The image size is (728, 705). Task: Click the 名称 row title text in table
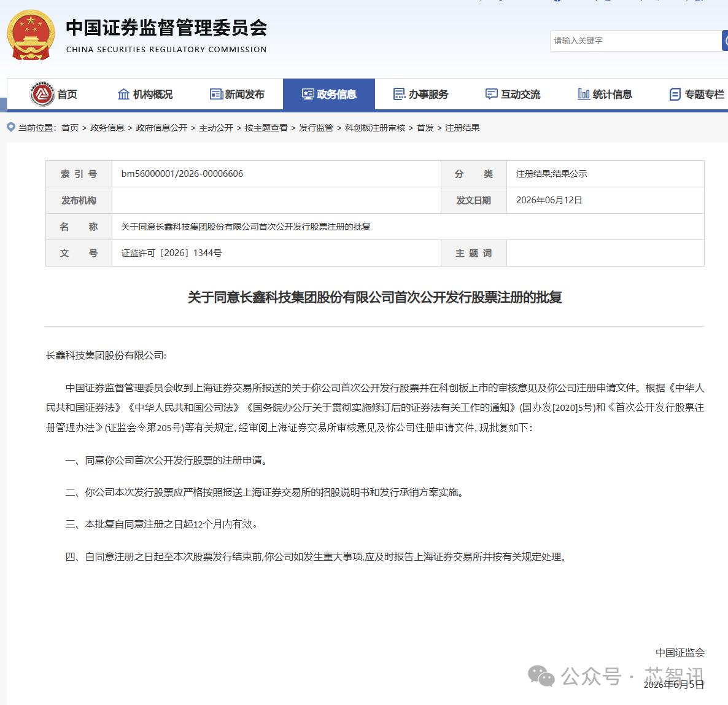click(x=246, y=227)
